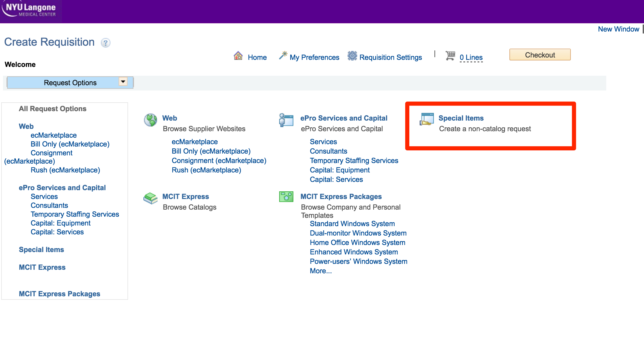Open MCIT Express Packages in sidebar
The image size is (644, 352).
(x=60, y=294)
